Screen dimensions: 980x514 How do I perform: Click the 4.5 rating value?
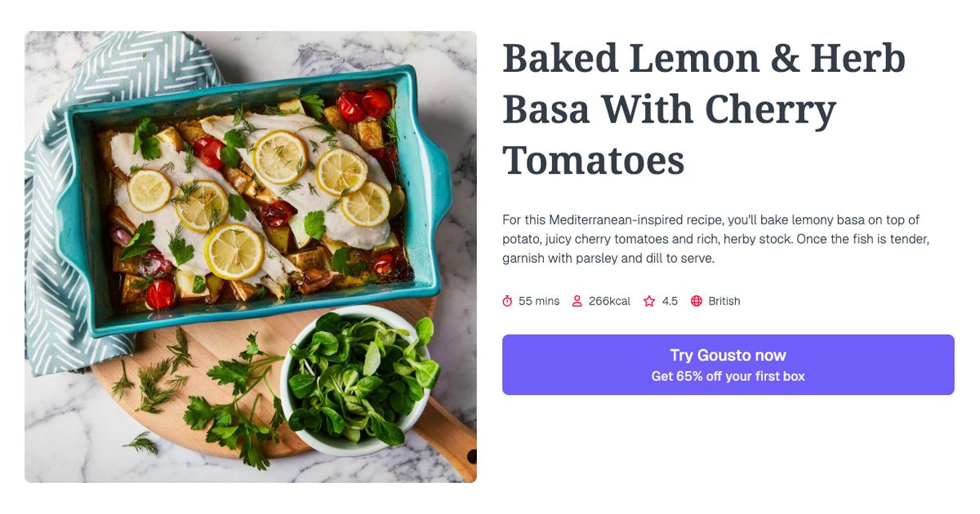click(x=668, y=300)
